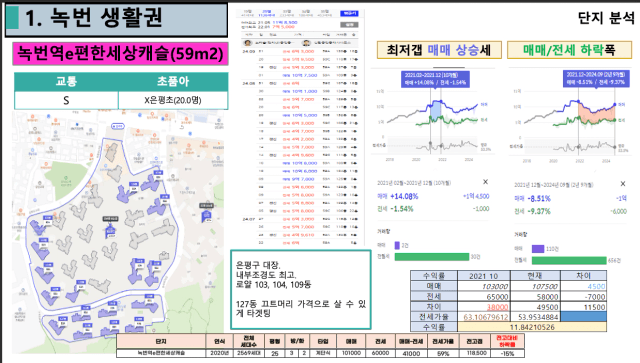Click the 107500 cell

[x=535, y=286]
